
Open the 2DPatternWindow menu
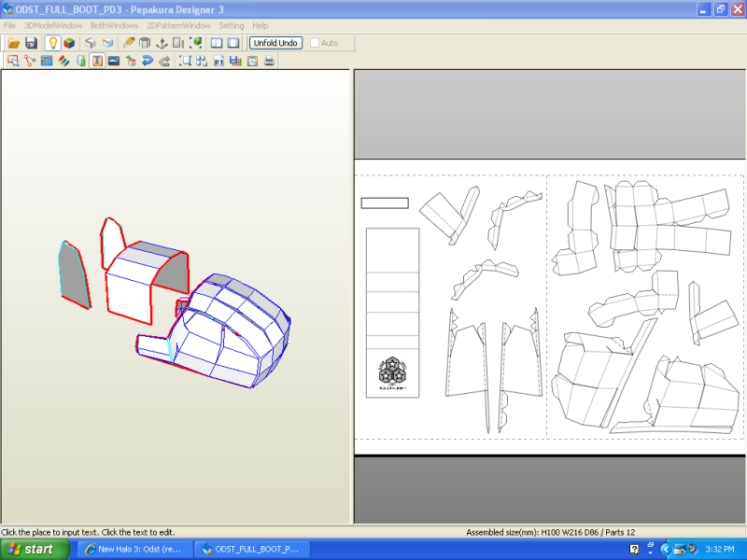tap(178, 26)
